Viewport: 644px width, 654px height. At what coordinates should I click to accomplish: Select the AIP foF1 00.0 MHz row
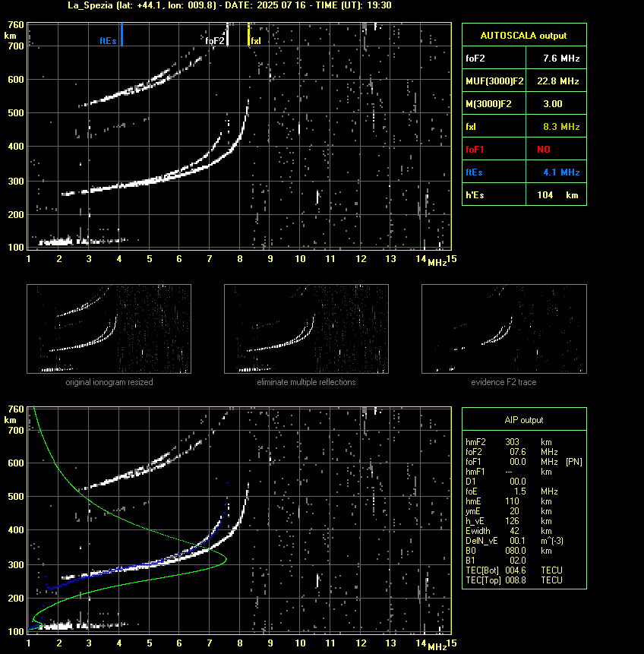click(512, 462)
